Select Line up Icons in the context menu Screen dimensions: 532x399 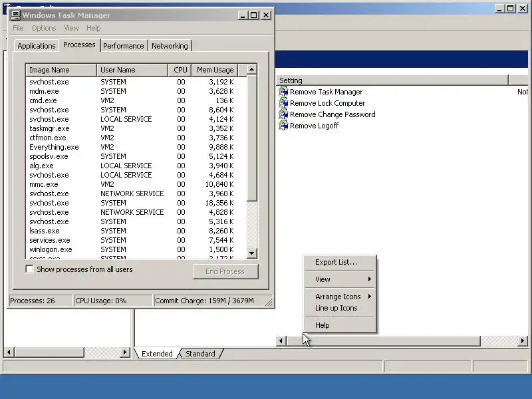pyautogui.click(x=340, y=308)
